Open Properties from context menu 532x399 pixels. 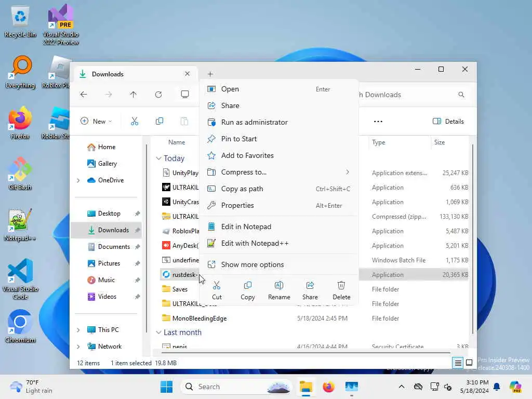(278, 205)
